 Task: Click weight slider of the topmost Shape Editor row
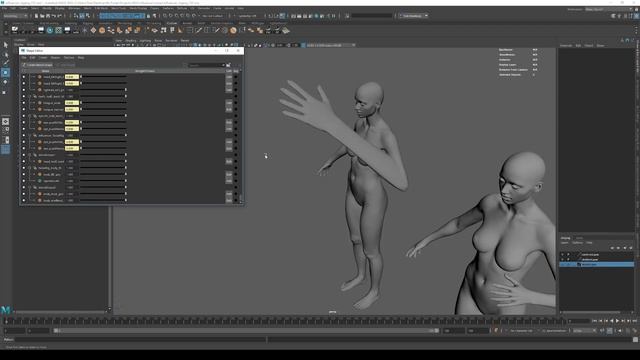coord(104,77)
